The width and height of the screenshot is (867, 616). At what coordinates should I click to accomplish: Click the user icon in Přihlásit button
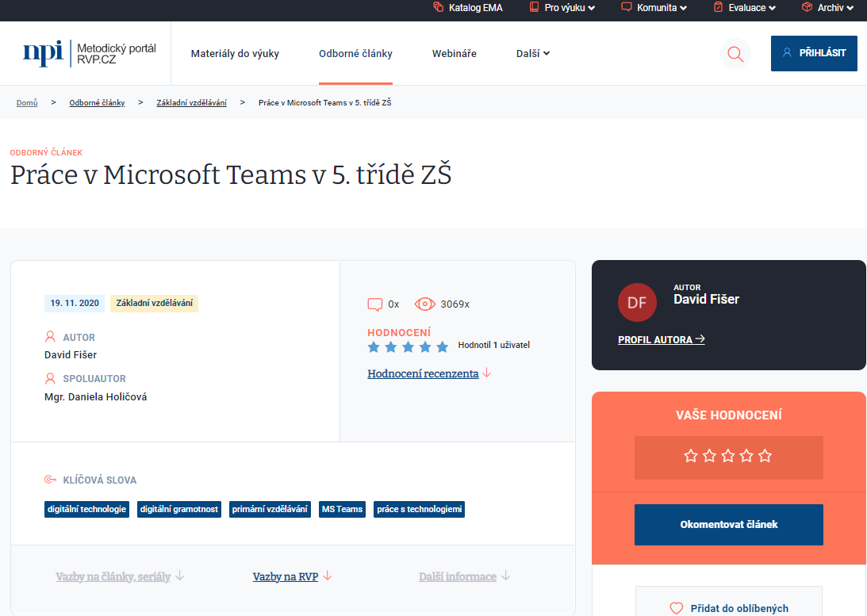click(x=787, y=53)
